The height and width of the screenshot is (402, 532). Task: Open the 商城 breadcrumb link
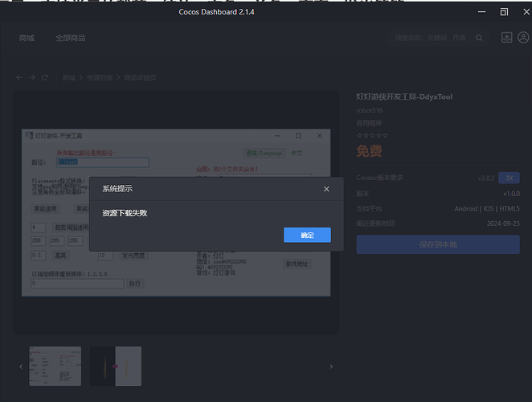pyautogui.click(x=69, y=78)
